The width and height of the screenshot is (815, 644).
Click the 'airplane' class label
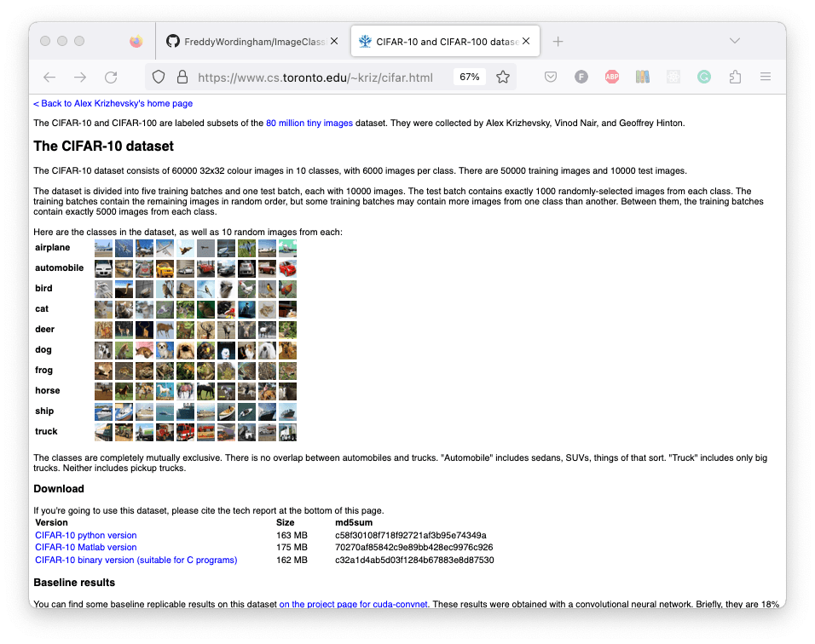(x=53, y=248)
